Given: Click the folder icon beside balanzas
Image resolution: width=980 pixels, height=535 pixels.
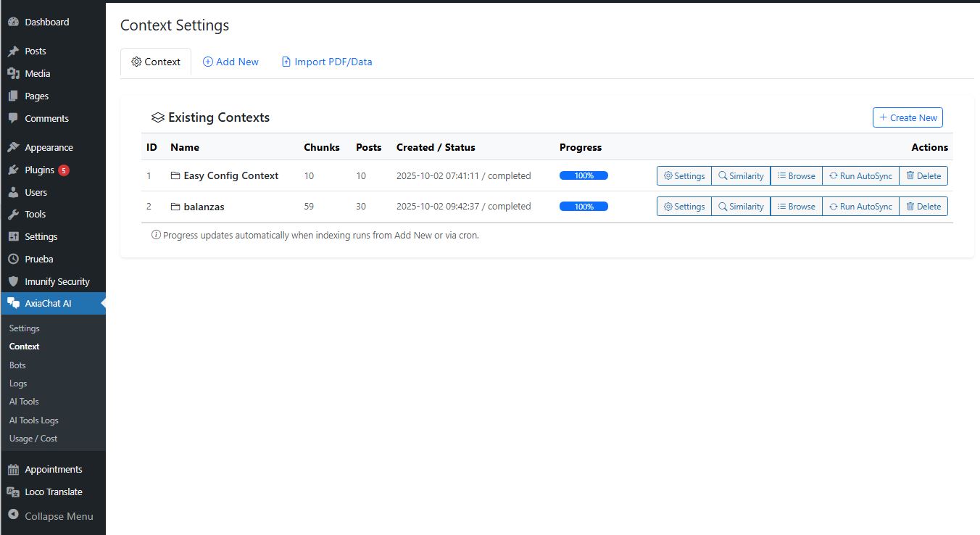Looking at the screenshot, I should (x=173, y=206).
